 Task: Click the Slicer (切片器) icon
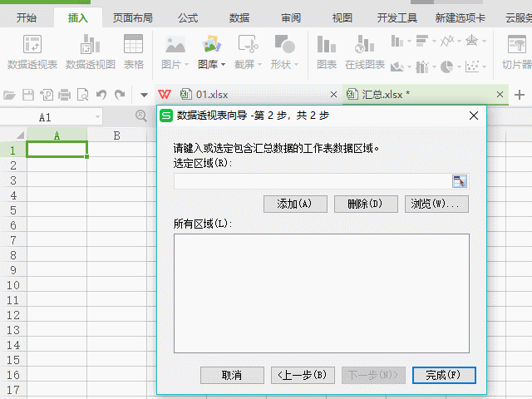tap(517, 44)
